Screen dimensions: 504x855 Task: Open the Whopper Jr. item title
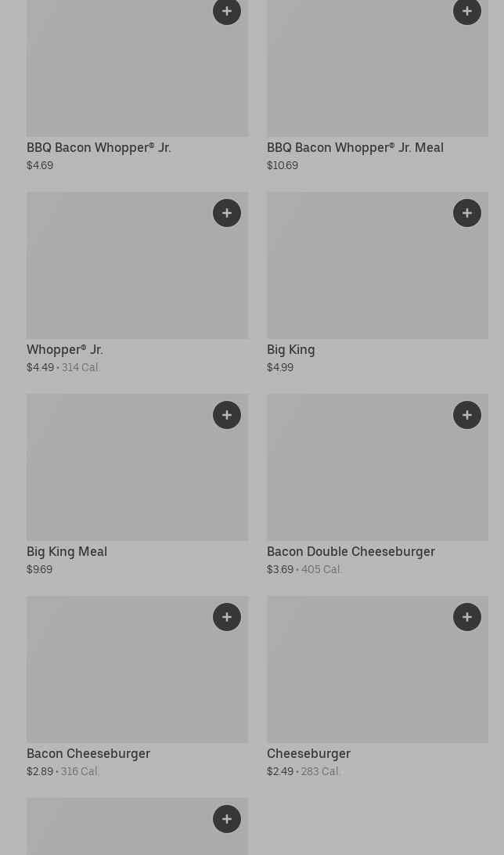click(x=64, y=349)
